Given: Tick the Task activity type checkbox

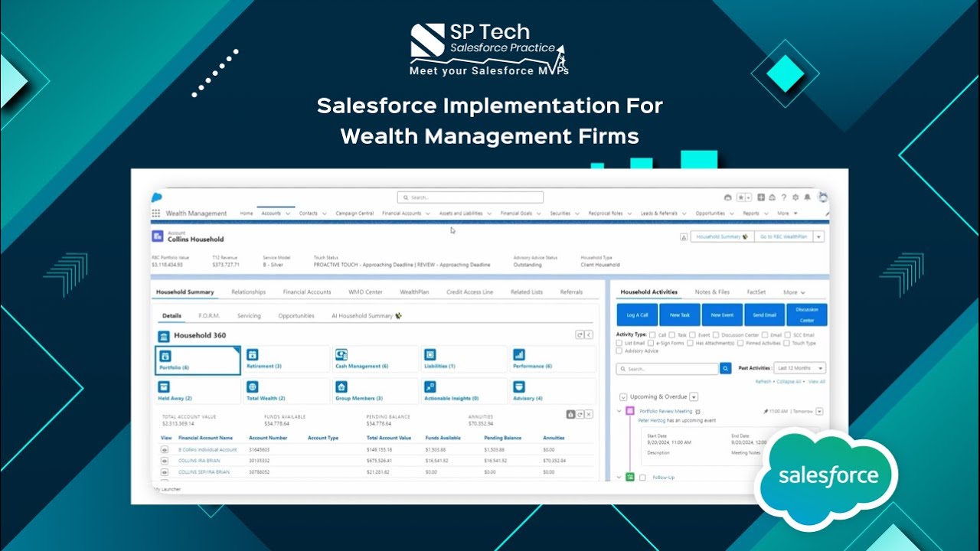Looking at the screenshot, I should 671,334.
